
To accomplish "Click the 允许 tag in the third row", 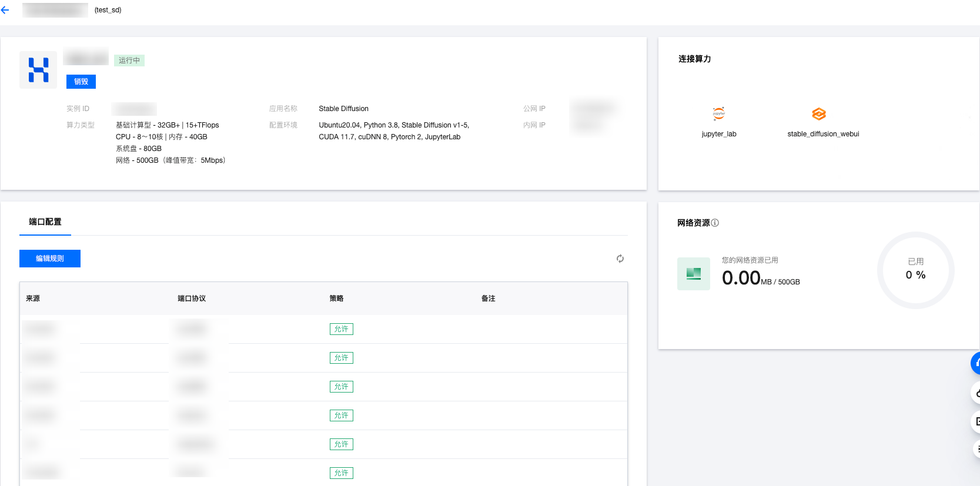I will (342, 387).
